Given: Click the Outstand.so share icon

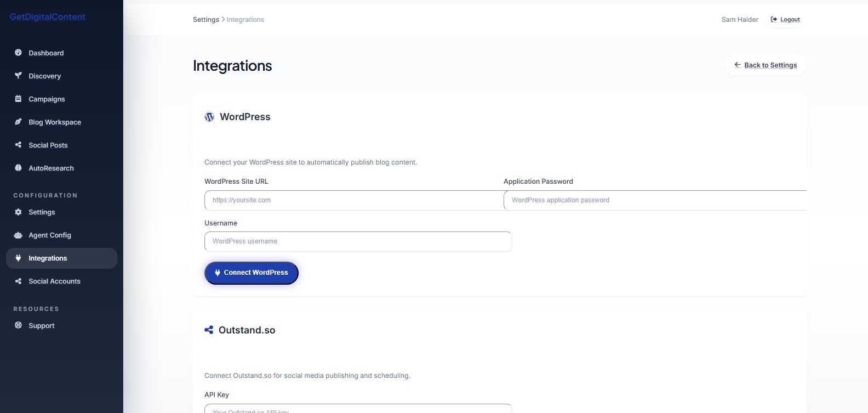Looking at the screenshot, I should [209, 330].
